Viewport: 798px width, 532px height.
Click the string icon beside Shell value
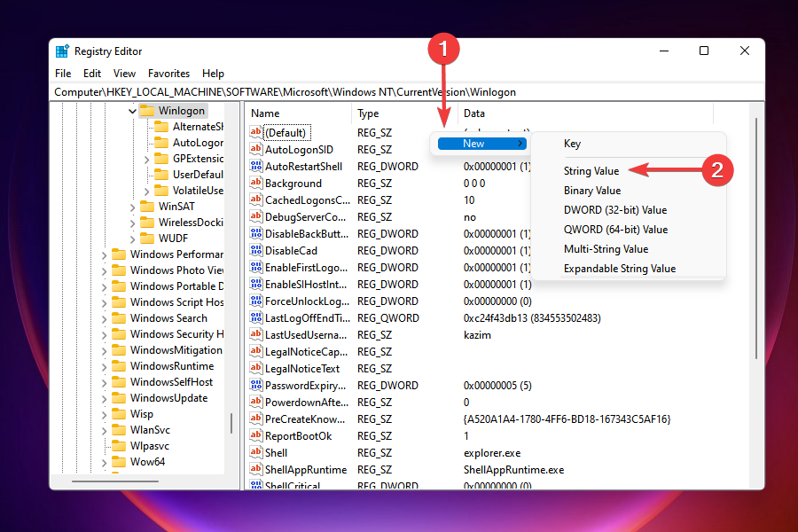click(x=255, y=451)
